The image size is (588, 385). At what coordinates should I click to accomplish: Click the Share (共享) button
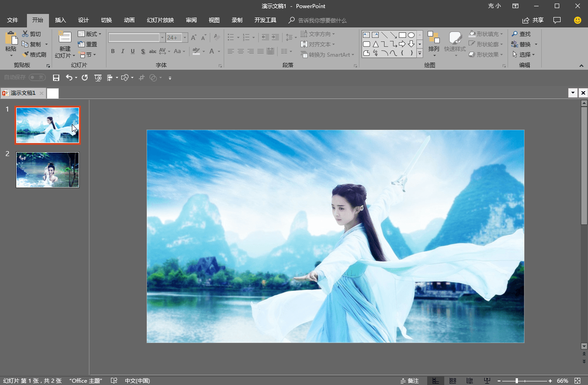(x=533, y=20)
